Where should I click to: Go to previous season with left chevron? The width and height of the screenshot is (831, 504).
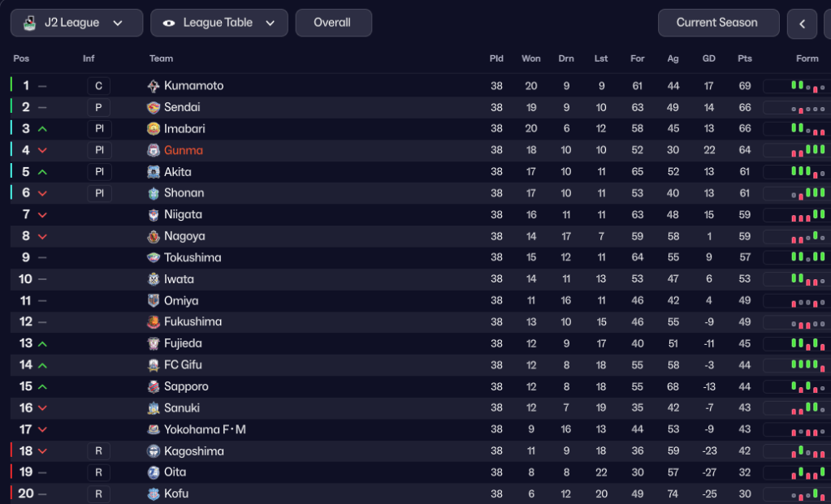click(x=802, y=24)
